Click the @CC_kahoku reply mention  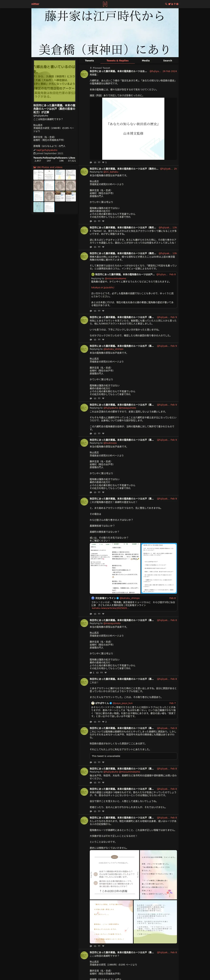click(x=111, y=172)
